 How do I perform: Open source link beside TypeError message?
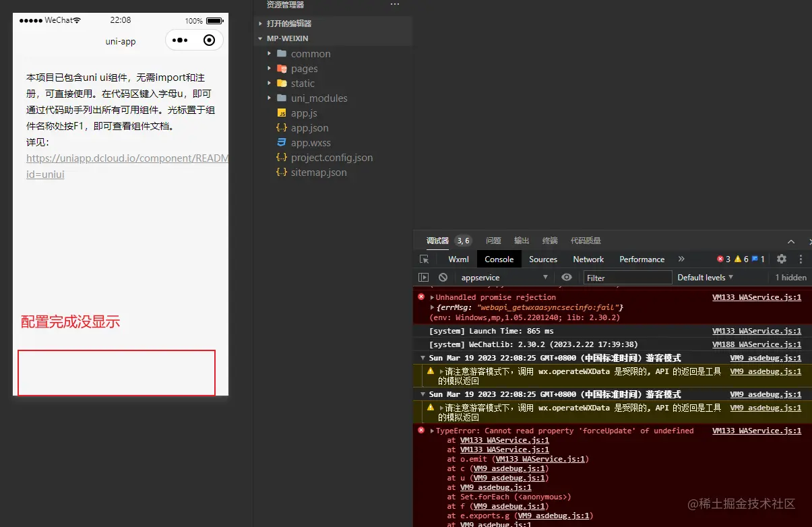(757, 431)
